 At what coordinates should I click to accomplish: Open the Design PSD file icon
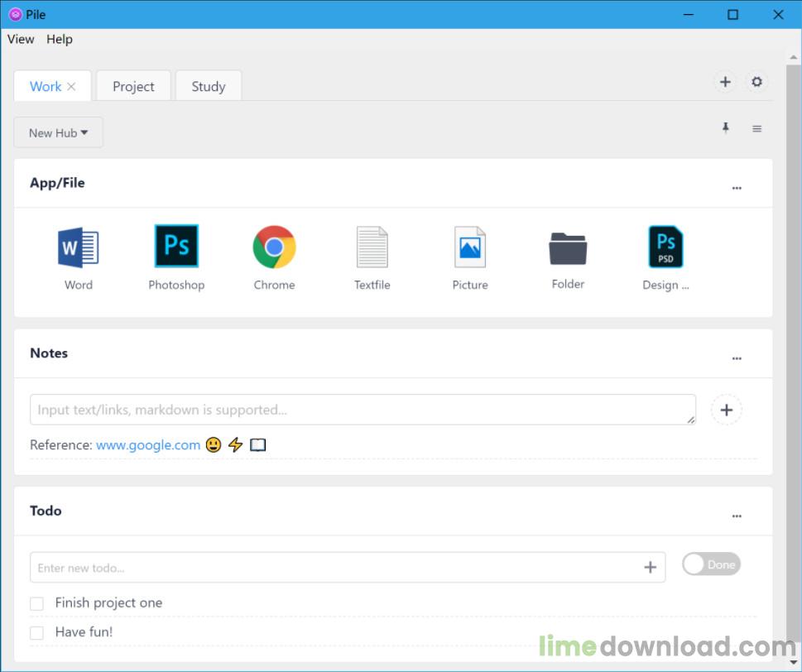pos(665,247)
